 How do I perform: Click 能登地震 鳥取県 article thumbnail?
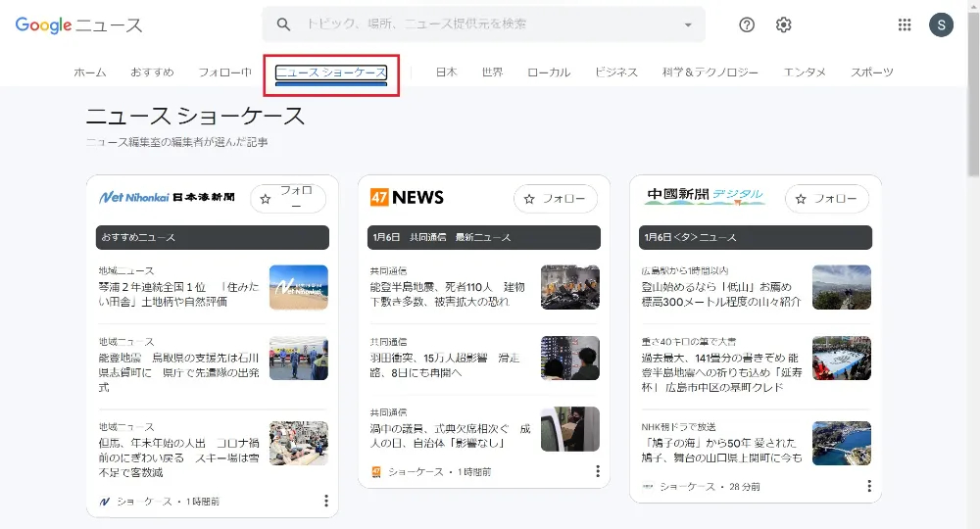[299, 359]
